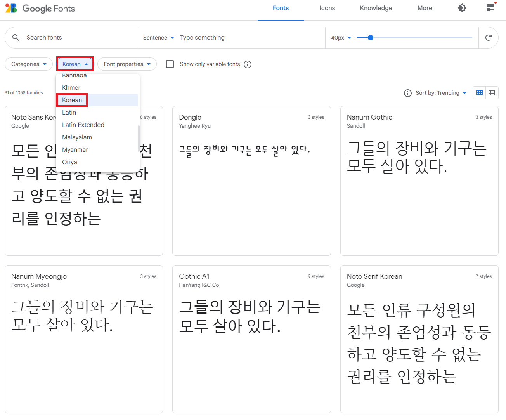Click Google under Noto Serif Korean

click(x=356, y=285)
